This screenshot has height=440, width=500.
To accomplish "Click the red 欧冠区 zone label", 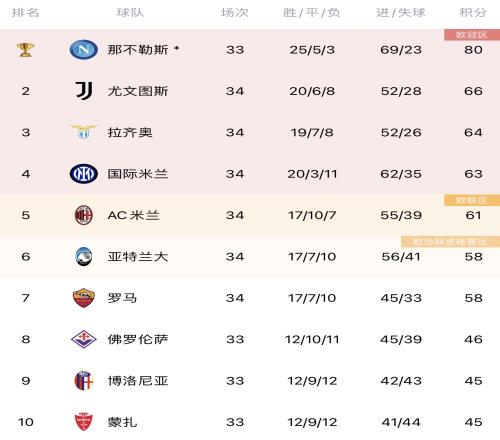I will 472,35.
